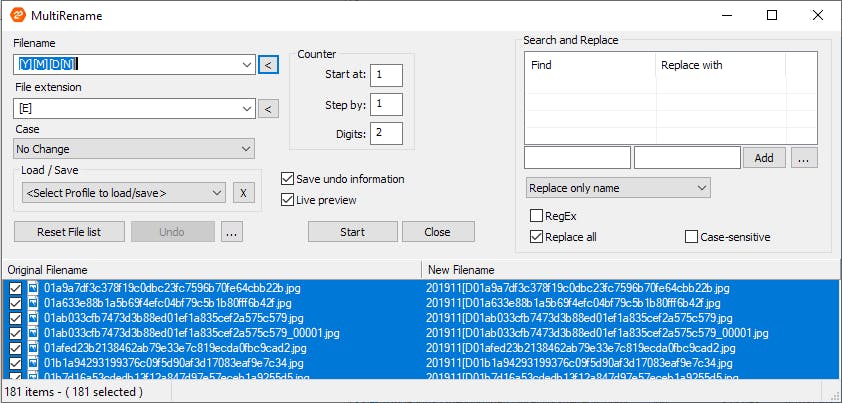The width and height of the screenshot is (842, 403).
Task: Sort by the Original Filename column header
Action: [x=210, y=270]
